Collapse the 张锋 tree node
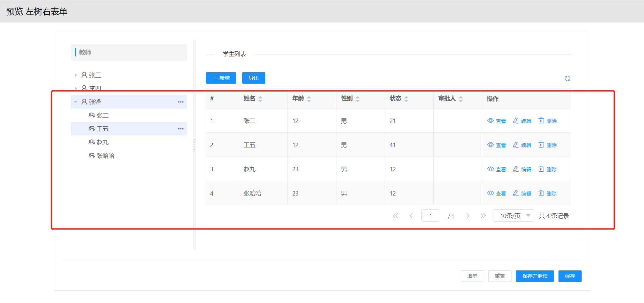Viewport: 644px width, 303px height. 76,102
